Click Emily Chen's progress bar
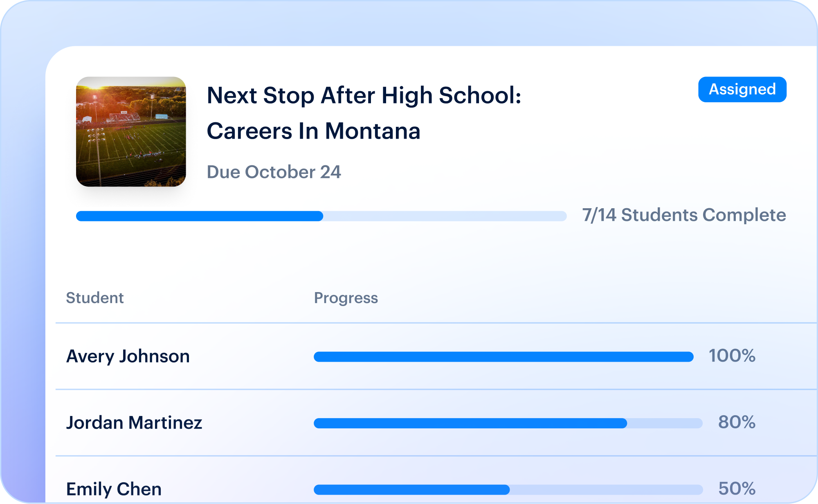Viewport: 818px width, 504px height. pyautogui.click(x=508, y=489)
